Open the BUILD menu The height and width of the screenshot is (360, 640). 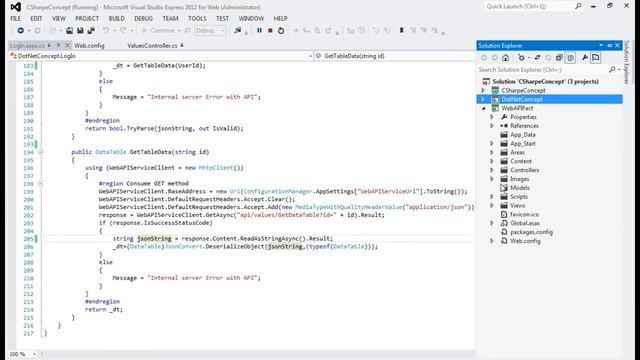pos(117,18)
